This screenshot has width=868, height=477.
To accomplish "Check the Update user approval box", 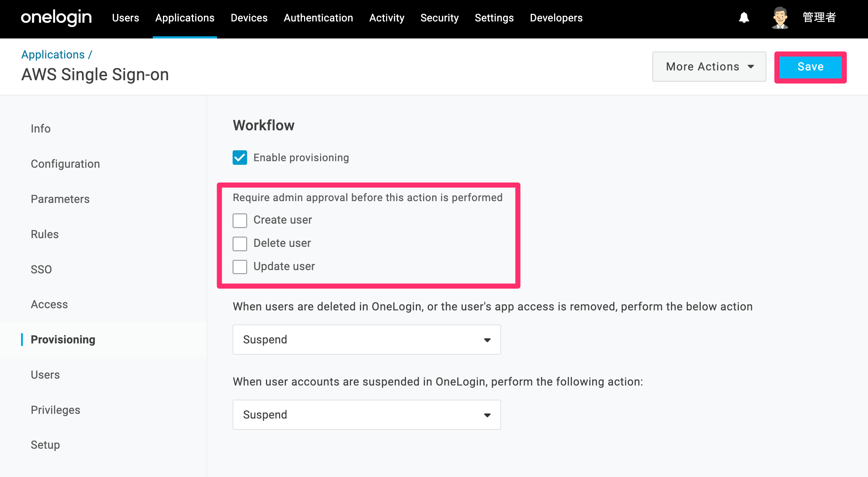I will pyautogui.click(x=240, y=267).
